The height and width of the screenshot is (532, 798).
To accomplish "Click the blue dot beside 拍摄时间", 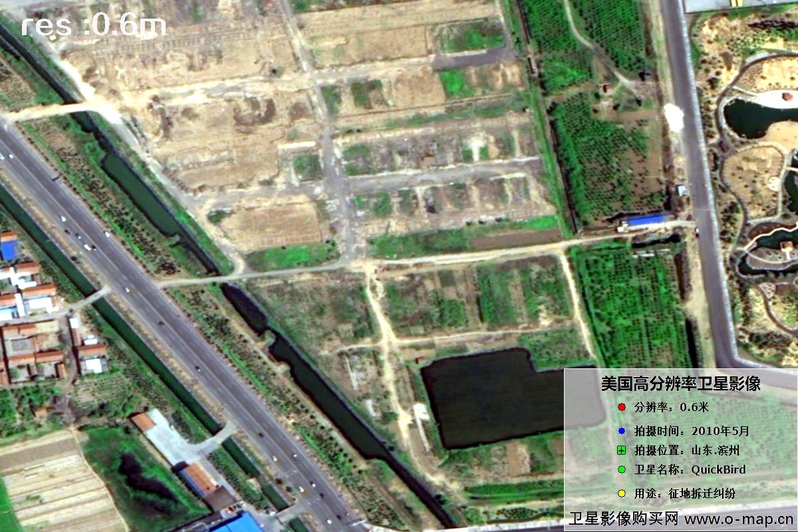I will coord(621,430).
